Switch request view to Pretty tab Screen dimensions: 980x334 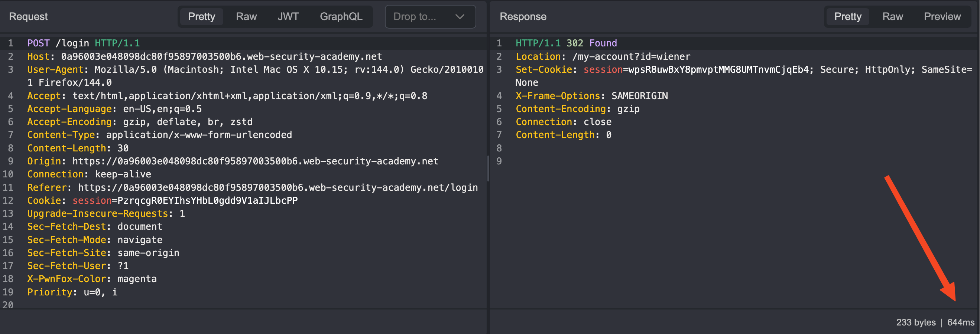tap(201, 17)
